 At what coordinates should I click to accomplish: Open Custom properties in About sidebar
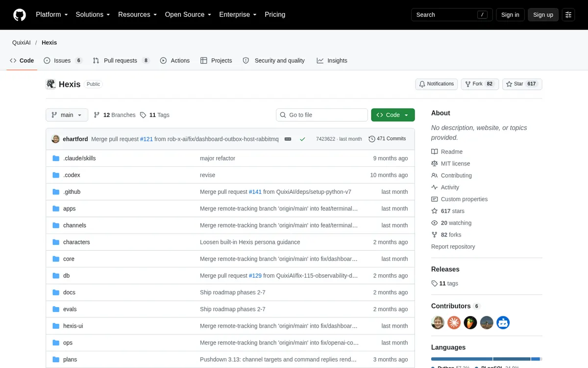click(459, 199)
